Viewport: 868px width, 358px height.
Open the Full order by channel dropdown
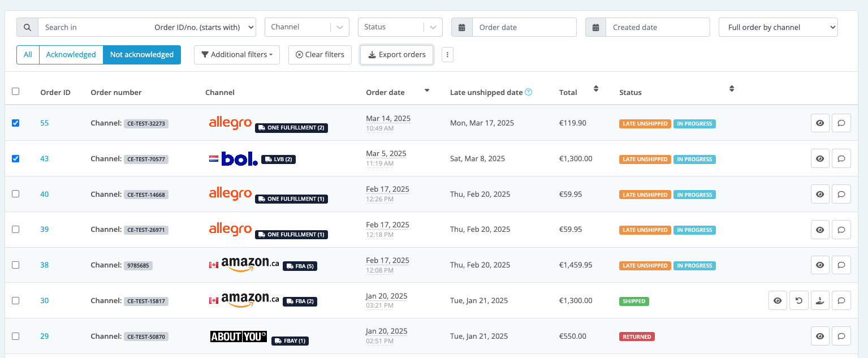[778, 27]
